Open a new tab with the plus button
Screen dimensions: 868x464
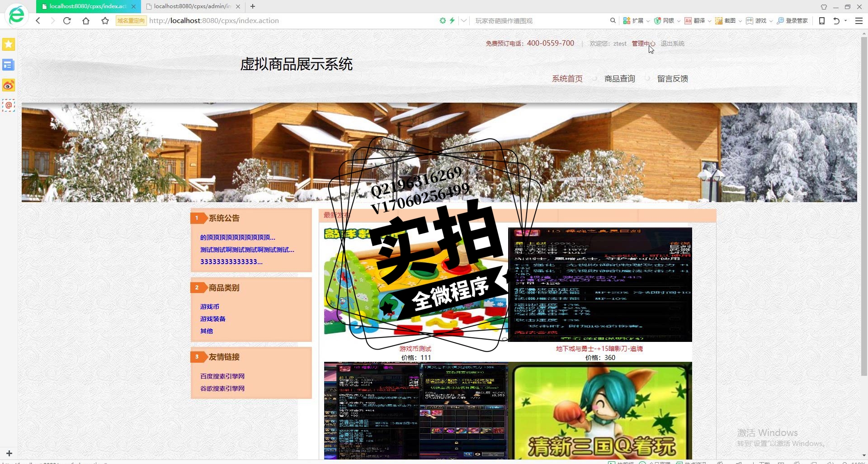(253, 6)
